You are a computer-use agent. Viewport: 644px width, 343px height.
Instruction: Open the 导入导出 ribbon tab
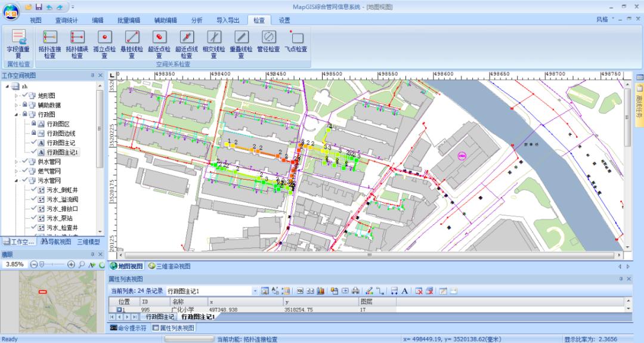(228, 20)
